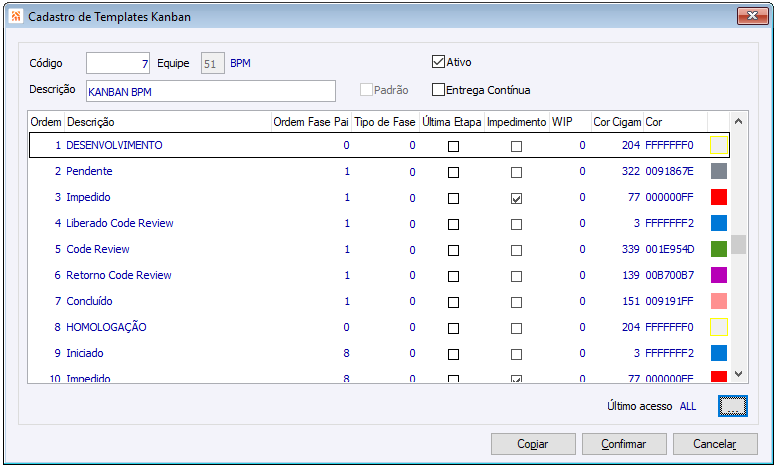Click the app icon in title bar
This screenshot has width=776, height=467.
[x=13, y=16]
